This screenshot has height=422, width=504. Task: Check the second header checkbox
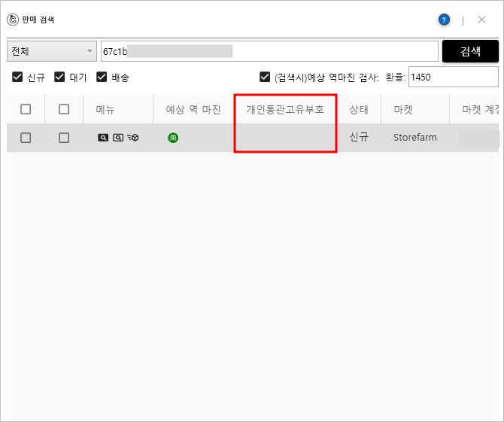tap(64, 109)
